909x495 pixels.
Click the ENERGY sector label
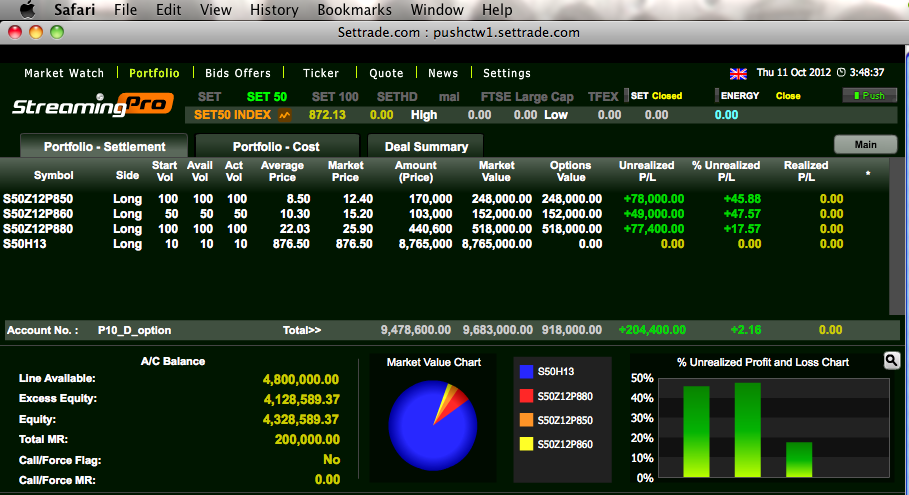(x=740, y=96)
